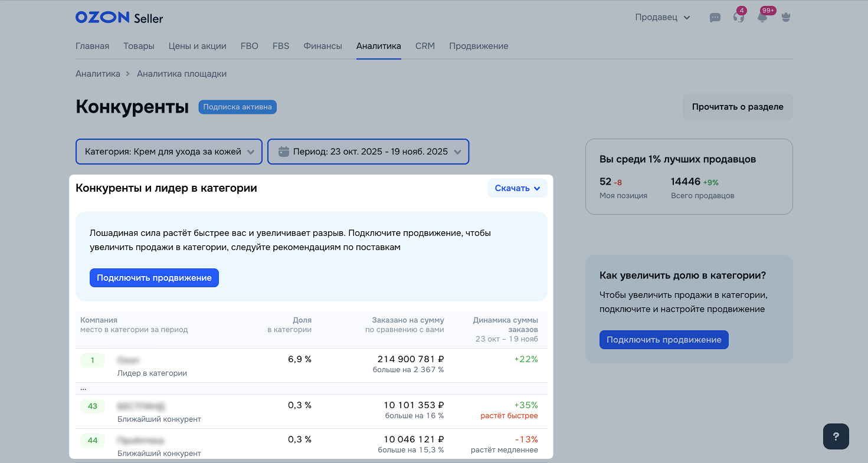868x463 pixels.
Task: Click the calendar icon in period filter
Action: tap(283, 152)
